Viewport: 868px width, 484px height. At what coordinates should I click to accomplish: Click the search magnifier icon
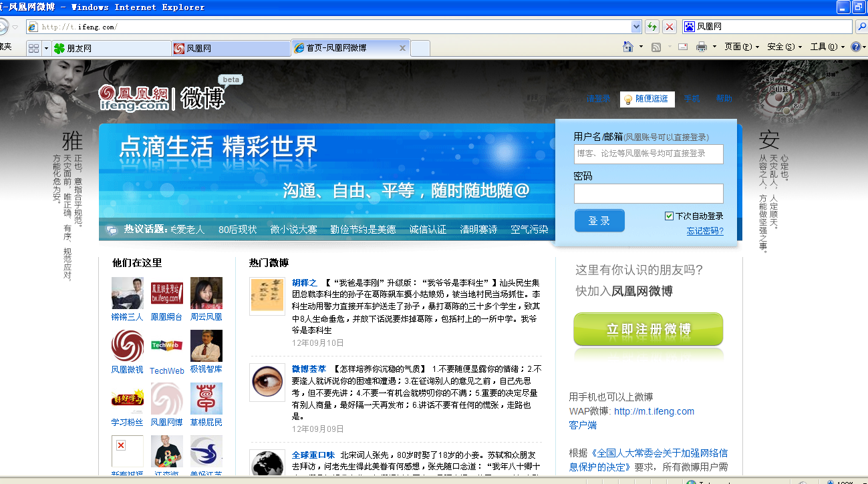(x=862, y=27)
